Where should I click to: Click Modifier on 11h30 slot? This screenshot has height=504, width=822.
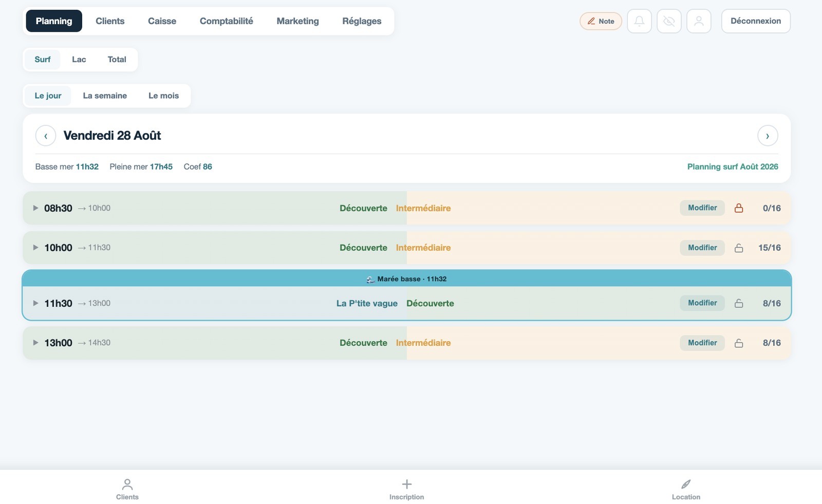pyautogui.click(x=702, y=303)
